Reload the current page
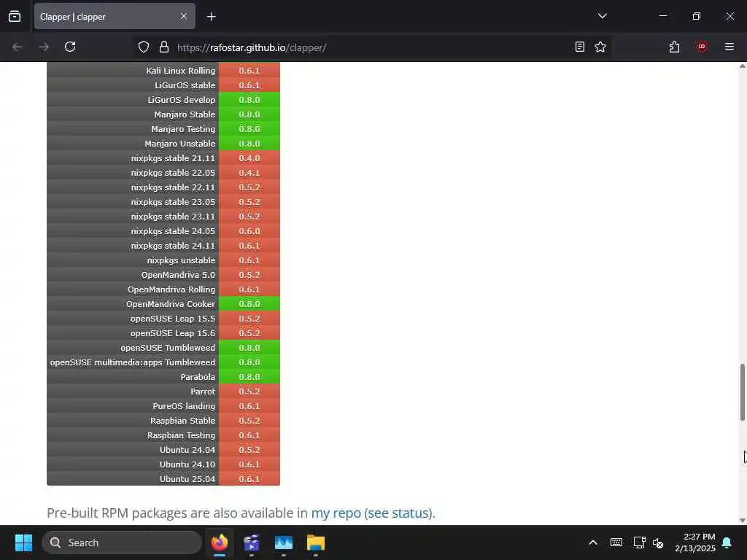Viewport: 747px width, 560px height. [70, 47]
